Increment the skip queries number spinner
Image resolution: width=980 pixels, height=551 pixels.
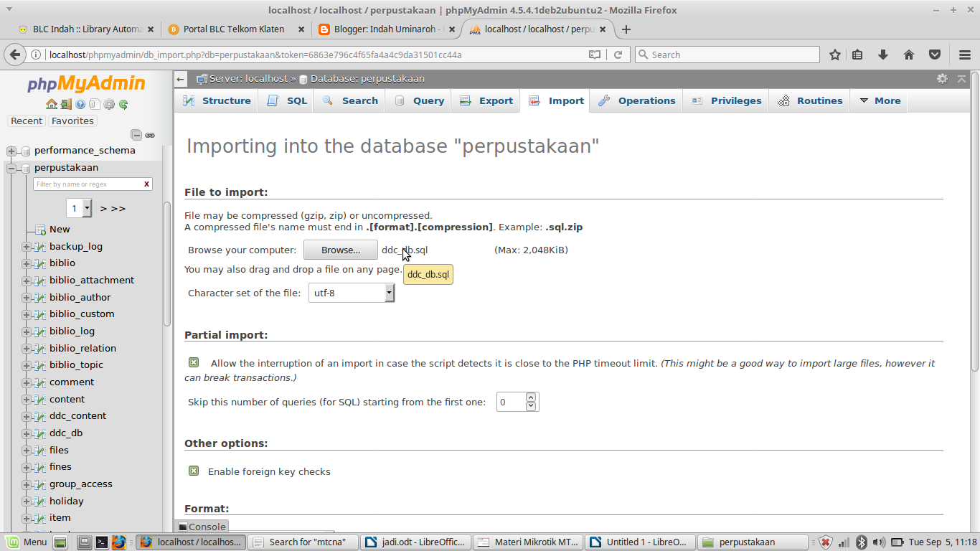531,397
